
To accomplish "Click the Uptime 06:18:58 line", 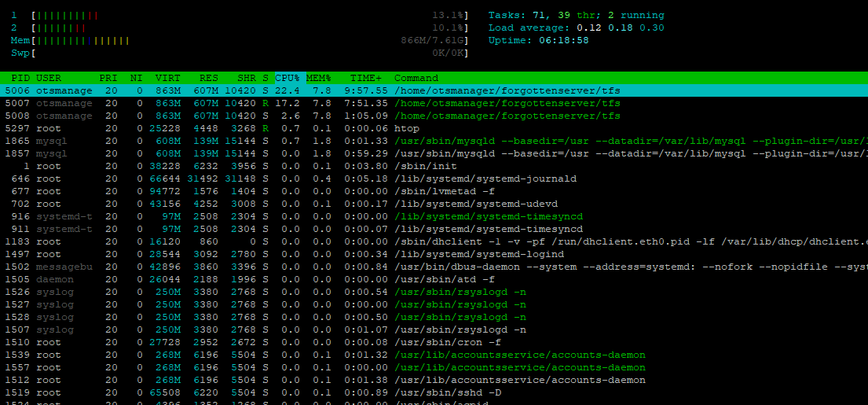I will click(538, 40).
